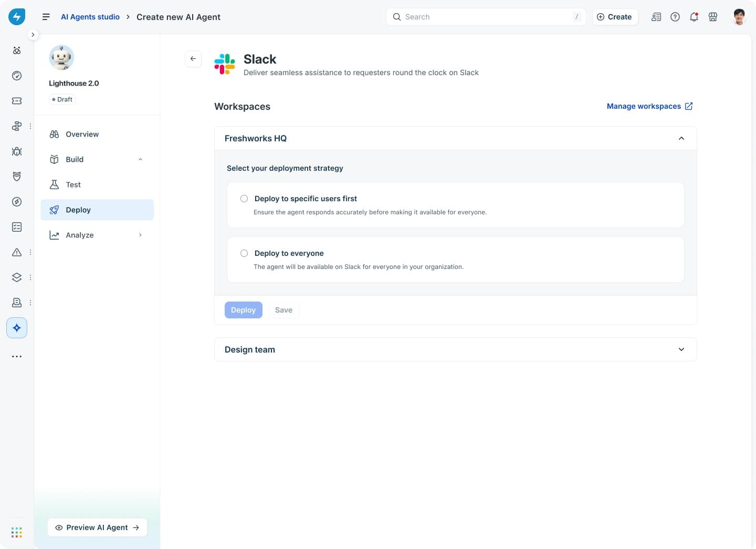Click the AI Agents studio breadcrumb link
756x549 pixels.
(90, 17)
